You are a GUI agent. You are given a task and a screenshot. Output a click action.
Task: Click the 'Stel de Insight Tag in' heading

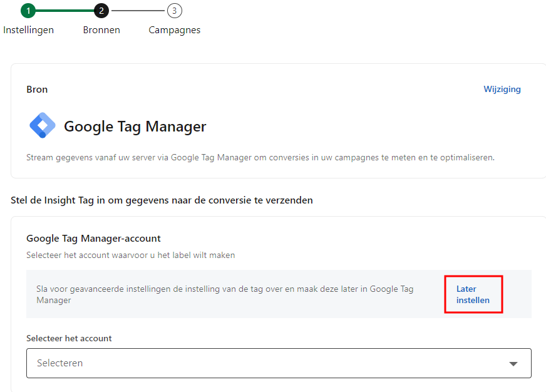point(162,200)
